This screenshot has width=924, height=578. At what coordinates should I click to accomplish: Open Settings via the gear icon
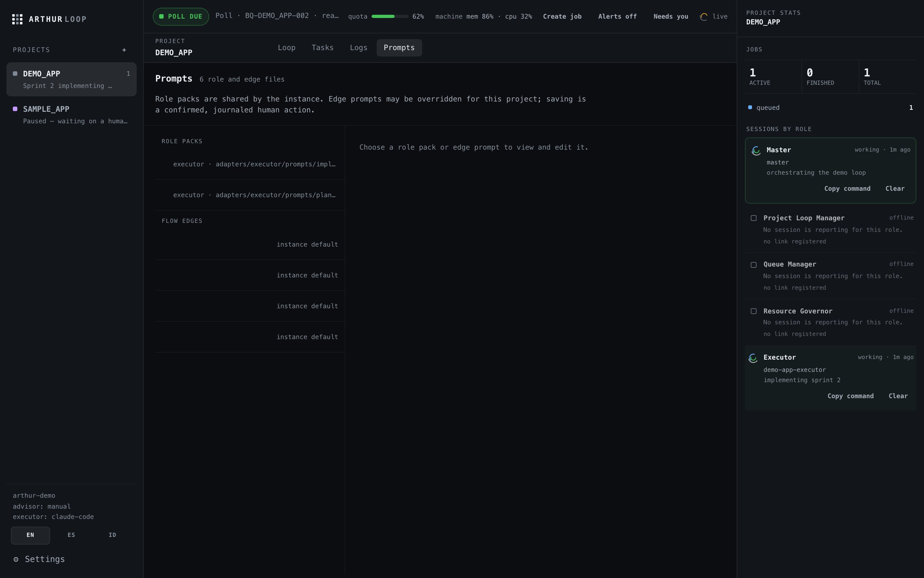[16, 559]
